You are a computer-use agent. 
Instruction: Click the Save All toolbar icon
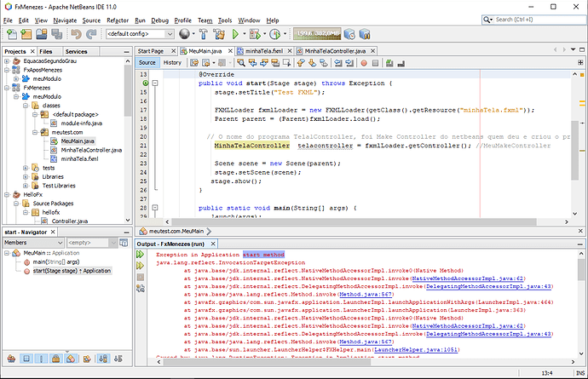tap(56, 34)
